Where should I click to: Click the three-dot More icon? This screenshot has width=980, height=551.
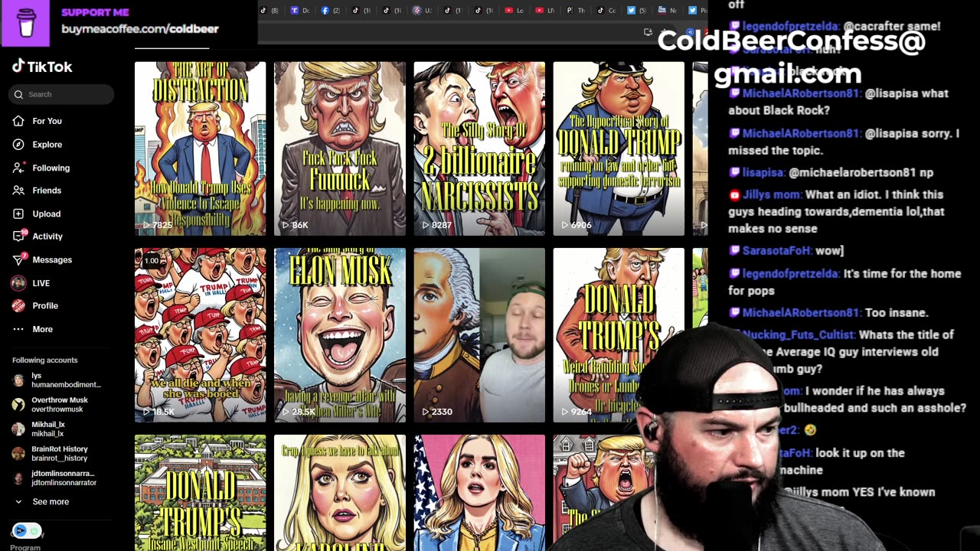click(18, 329)
